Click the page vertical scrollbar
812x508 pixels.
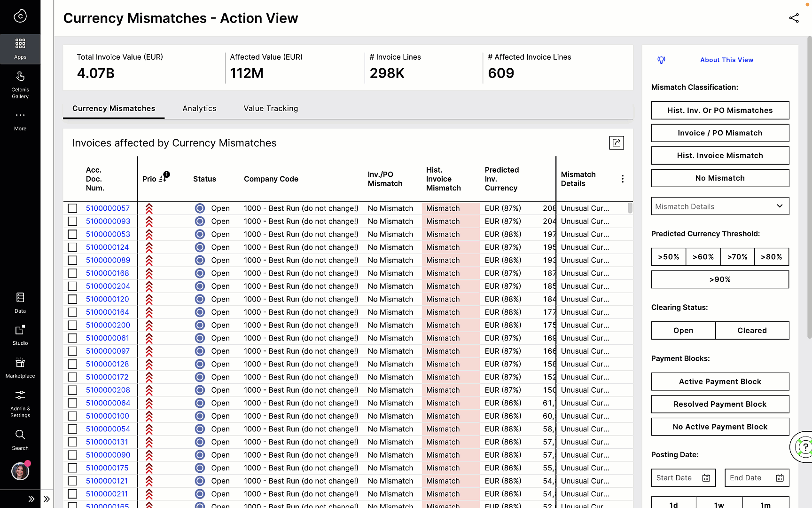coord(809,188)
